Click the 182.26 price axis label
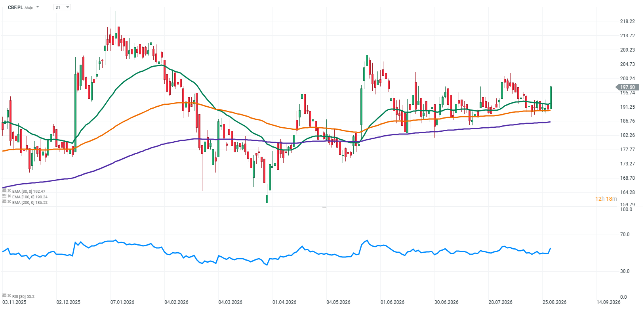 click(627, 135)
